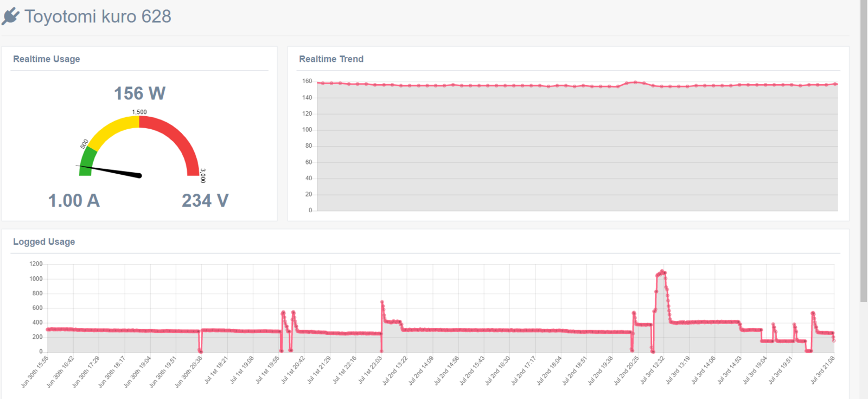Click the Jul 3rd 12:32 time label
Viewport: 868px width, 399px height.
(652, 370)
